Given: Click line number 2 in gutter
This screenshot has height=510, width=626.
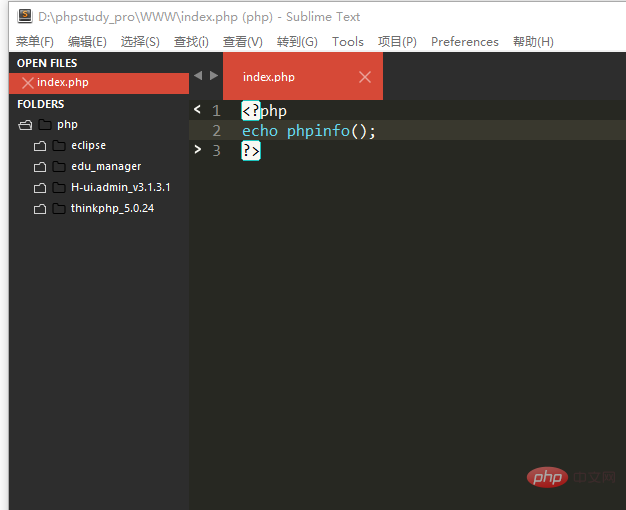Looking at the screenshot, I should [216, 131].
